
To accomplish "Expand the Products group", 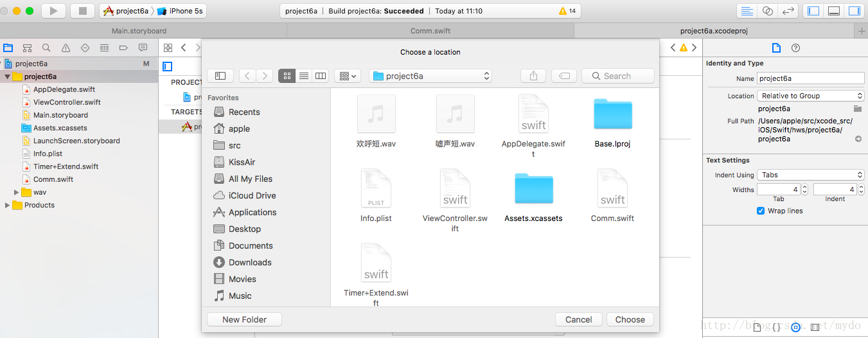I will pyautogui.click(x=7, y=205).
